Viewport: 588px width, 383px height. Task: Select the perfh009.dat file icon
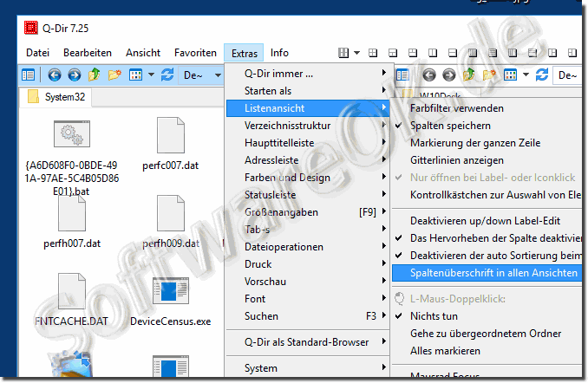tap(171, 213)
